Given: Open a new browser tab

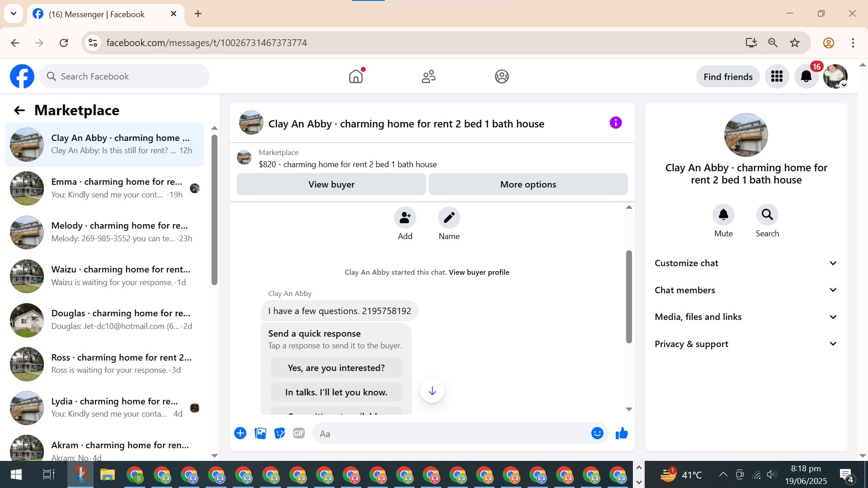Looking at the screenshot, I should click(198, 14).
